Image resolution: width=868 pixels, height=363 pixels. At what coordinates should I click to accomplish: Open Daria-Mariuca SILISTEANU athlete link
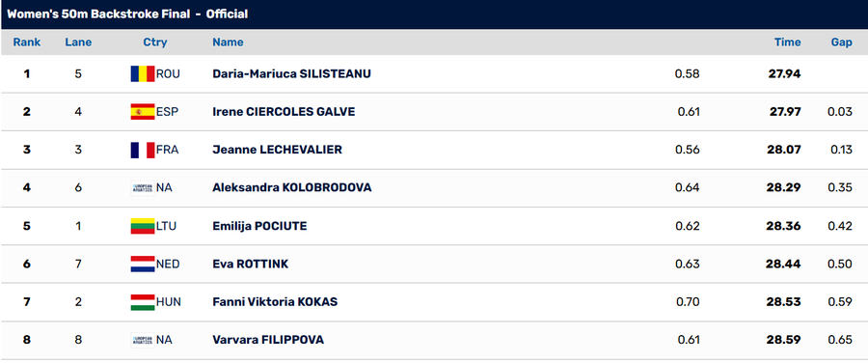click(x=291, y=73)
